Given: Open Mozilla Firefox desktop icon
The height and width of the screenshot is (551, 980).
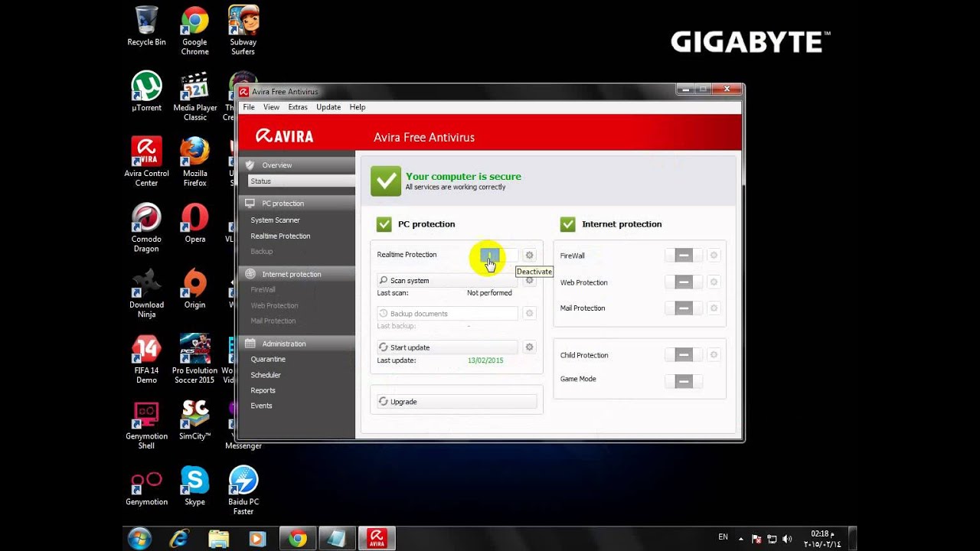Looking at the screenshot, I should coord(194,162).
